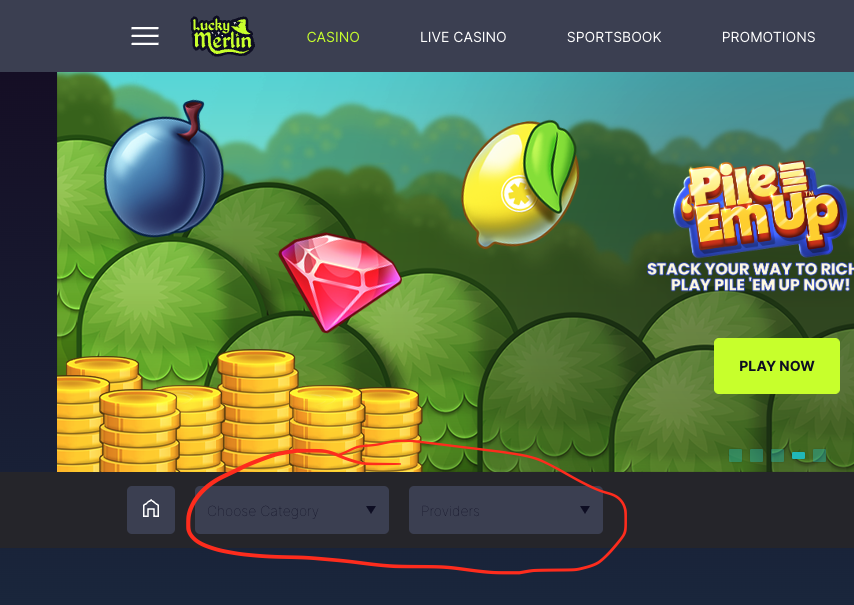
Task: Switch to second carousel slide indicator
Action: 757,455
